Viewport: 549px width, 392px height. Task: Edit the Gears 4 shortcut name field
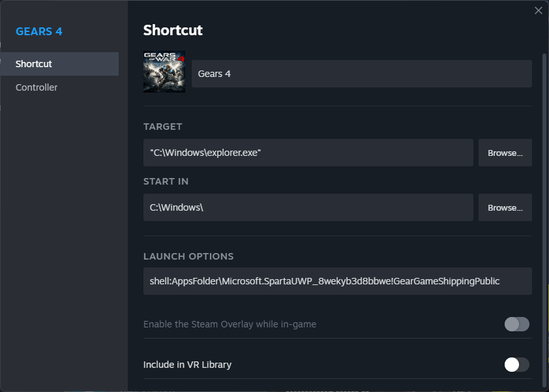(362, 73)
